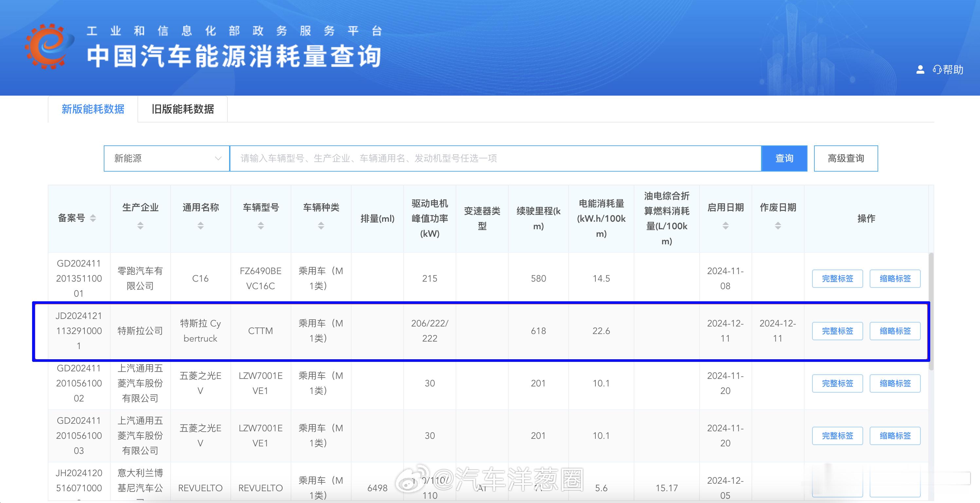
Task: Sort by 作废日期 column arrows
Action: [778, 226]
